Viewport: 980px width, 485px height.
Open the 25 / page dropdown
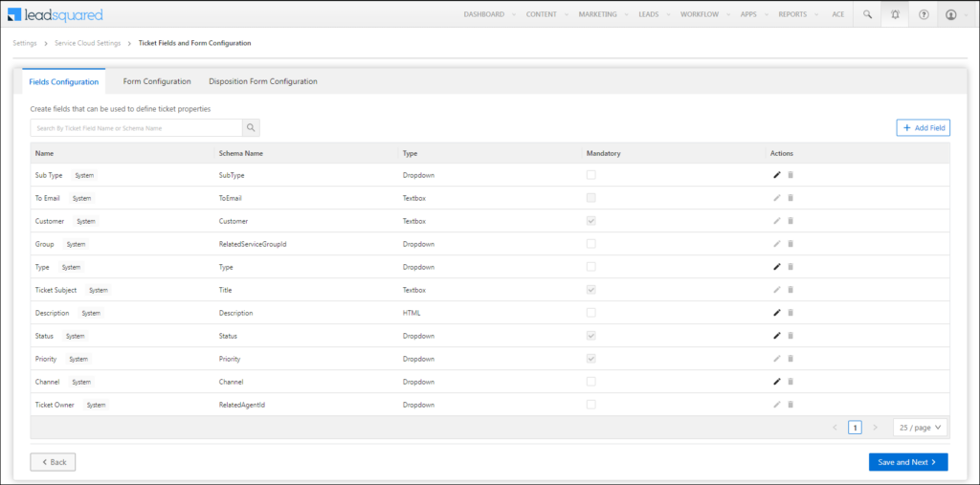[920, 428]
